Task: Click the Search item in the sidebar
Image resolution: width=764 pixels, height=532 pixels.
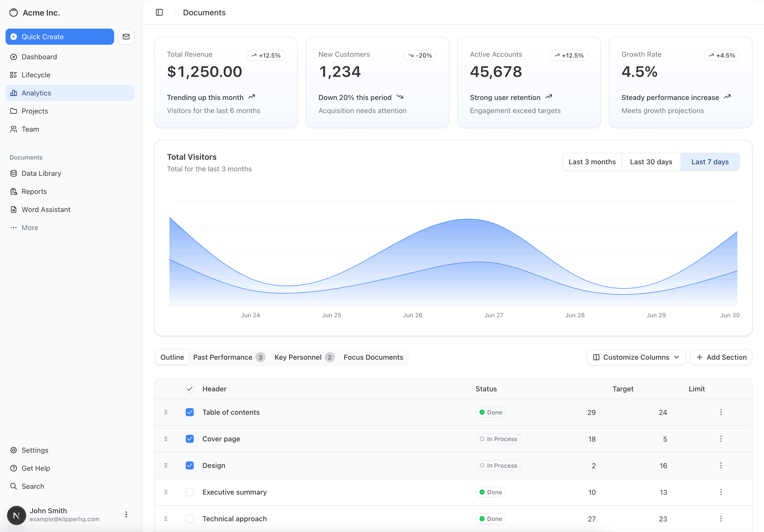Action: coord(33,486)
